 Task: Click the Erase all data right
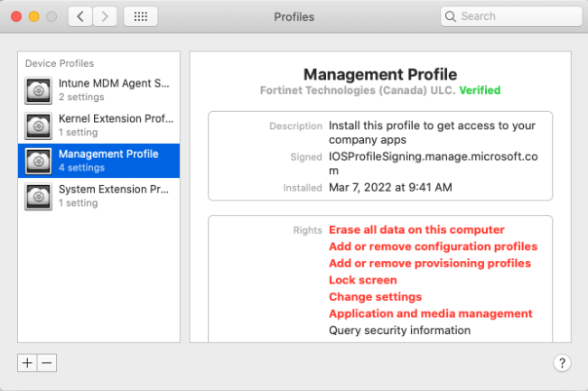pyautogui.click(x=416, y=230)
